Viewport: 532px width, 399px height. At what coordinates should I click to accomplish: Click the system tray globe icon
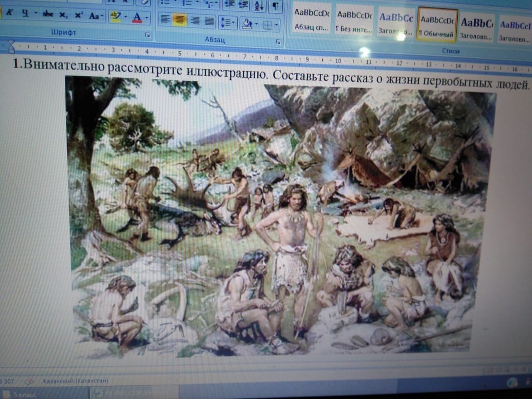point(513,383)
